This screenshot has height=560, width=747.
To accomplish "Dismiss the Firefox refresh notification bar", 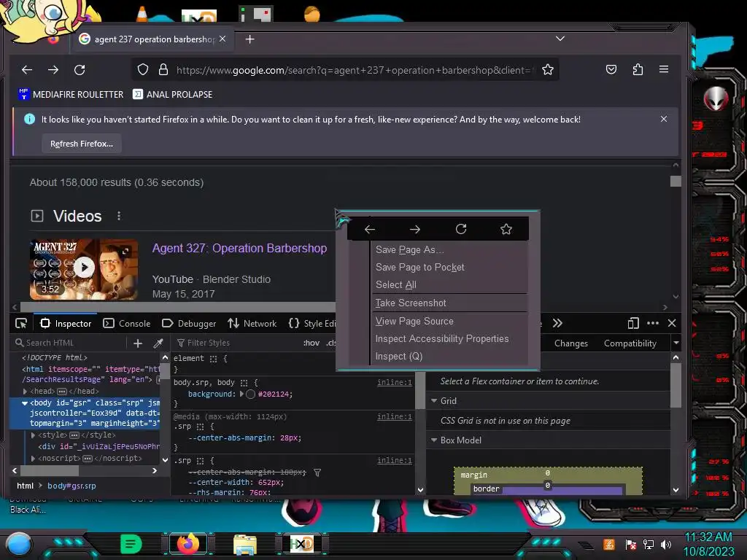I will coord(664,119).
